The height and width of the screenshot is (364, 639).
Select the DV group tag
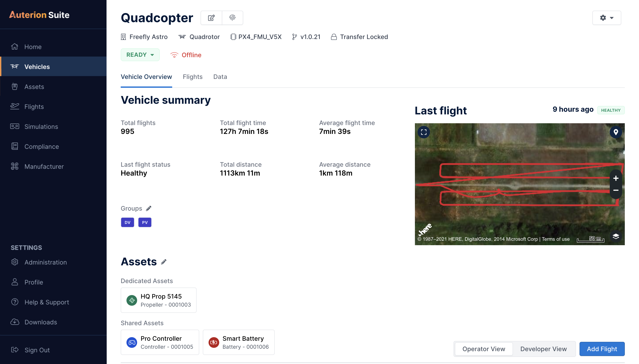(128, 222)
